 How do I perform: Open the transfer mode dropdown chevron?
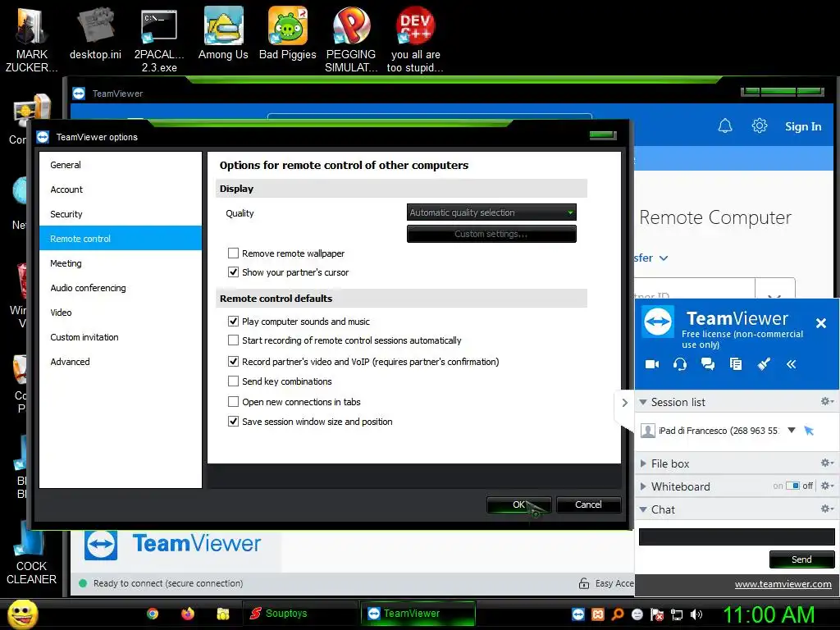(x=663, y=258)
